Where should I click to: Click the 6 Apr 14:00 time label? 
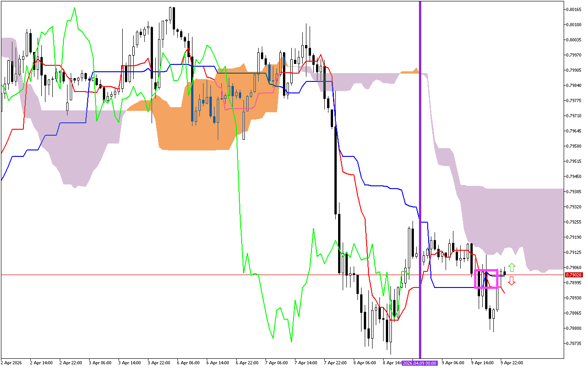point(217,363)
